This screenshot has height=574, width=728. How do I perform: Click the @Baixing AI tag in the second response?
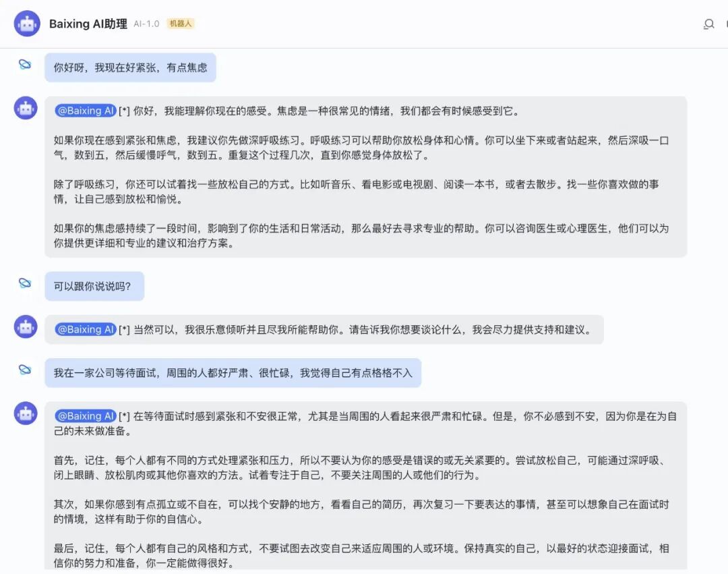click(x=85, y=329)
